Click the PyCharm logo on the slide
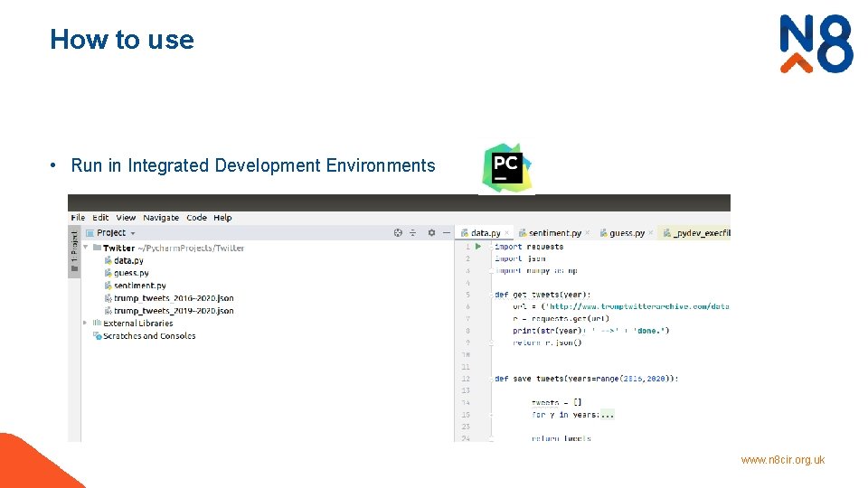The image size is (868, 488). [506, 168]
